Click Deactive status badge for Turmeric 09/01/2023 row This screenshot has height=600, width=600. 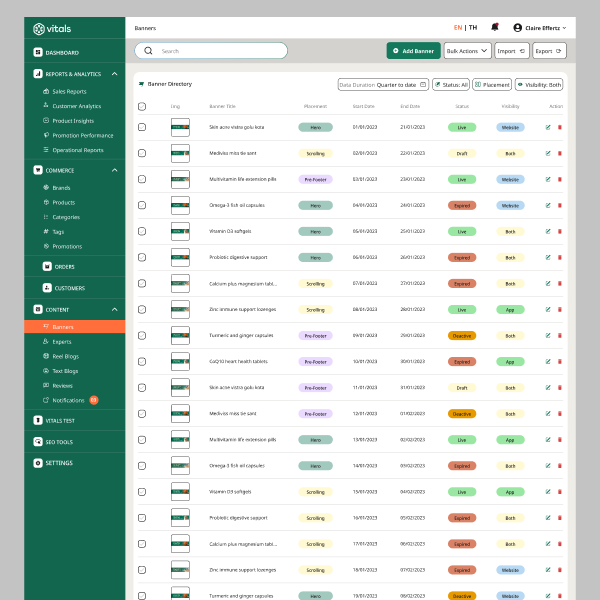(462, 336)
